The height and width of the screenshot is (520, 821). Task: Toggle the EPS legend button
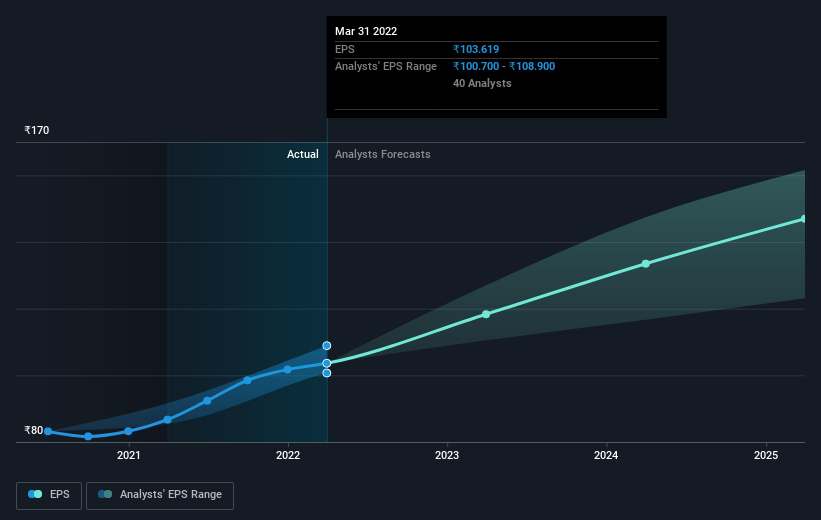[x=49, y=495]
